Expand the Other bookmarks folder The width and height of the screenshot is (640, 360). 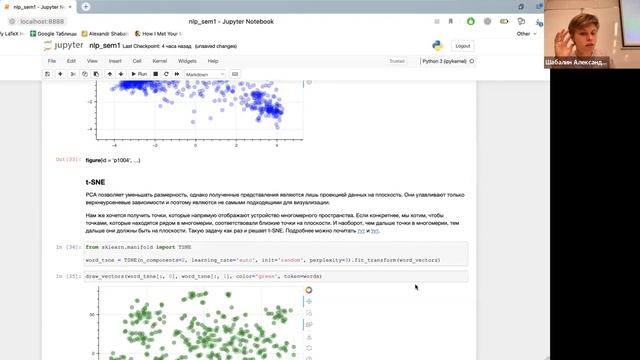526,34
